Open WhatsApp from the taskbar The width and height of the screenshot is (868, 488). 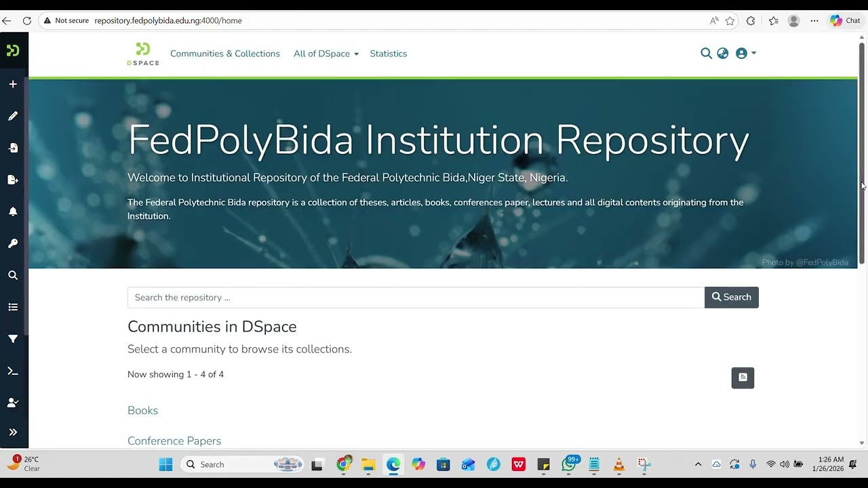(569, 464)
